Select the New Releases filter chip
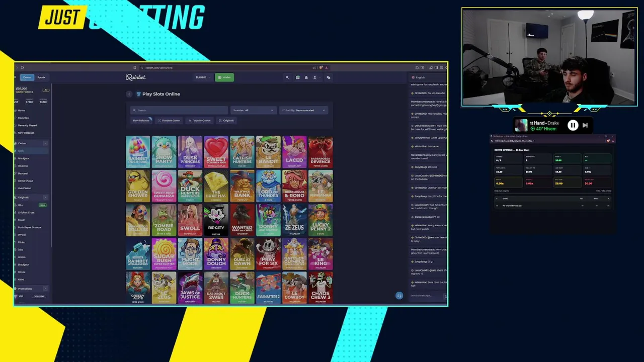 click(x=141, y=121)
